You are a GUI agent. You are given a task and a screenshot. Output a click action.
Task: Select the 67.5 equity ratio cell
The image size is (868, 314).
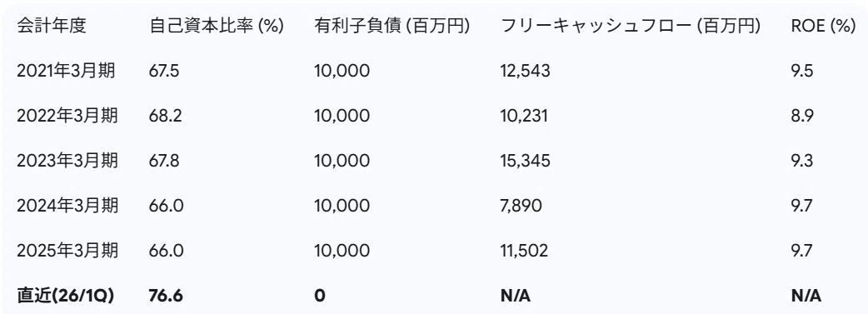pyautogui.click(x=164, y=72)
